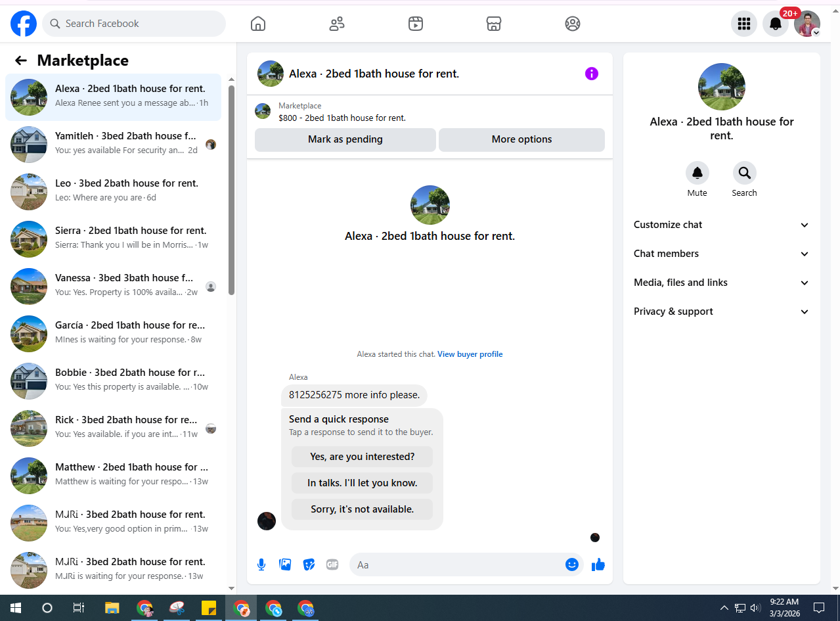The width and height of the screenshot is (840, 621).
Task: Open the Bobbie 3bed 2bath conversation
Action: [x=113, y=381]
